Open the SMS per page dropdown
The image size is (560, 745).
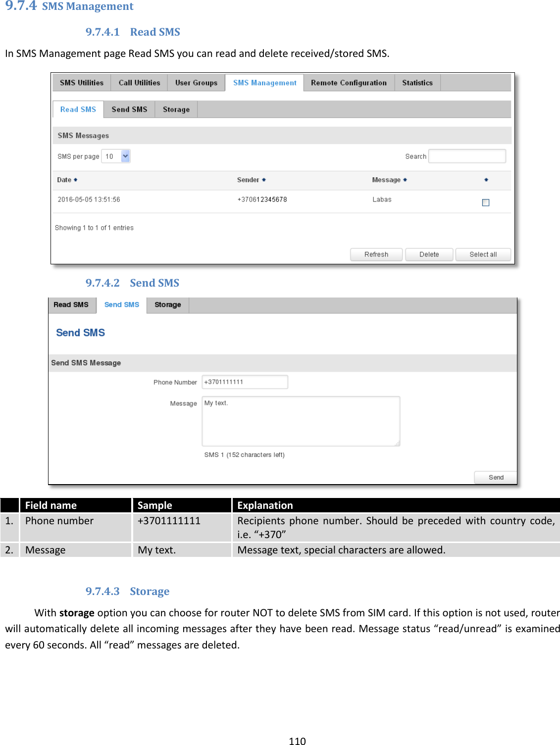pos(115,156)
